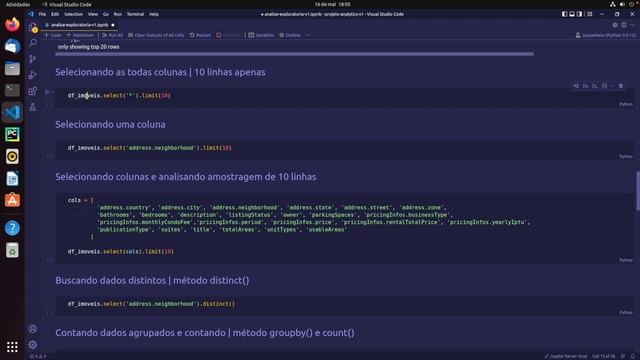
Task: Open the notebook Outline
Action: [290, 35]
